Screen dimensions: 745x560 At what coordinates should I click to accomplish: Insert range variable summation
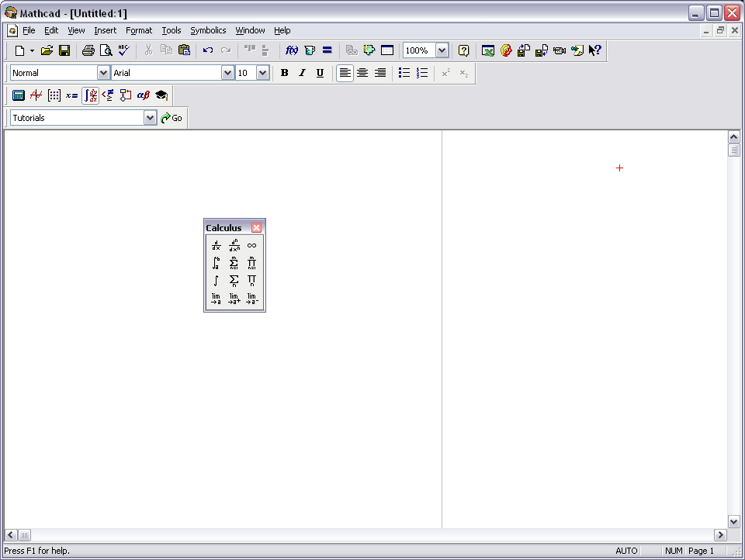point(234,281)
